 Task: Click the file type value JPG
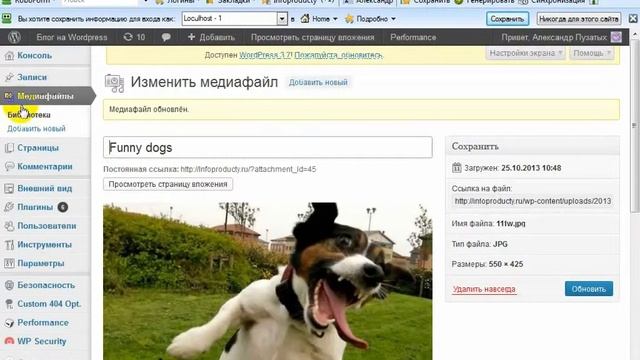(x=500, y=244)
